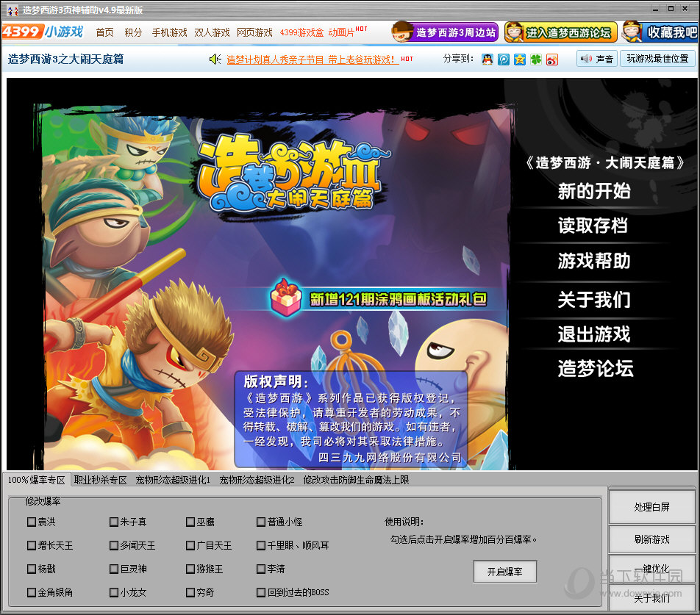Share to Qzone star icon
The width and height of the screenshot is (700, 615).
point(519,60)
